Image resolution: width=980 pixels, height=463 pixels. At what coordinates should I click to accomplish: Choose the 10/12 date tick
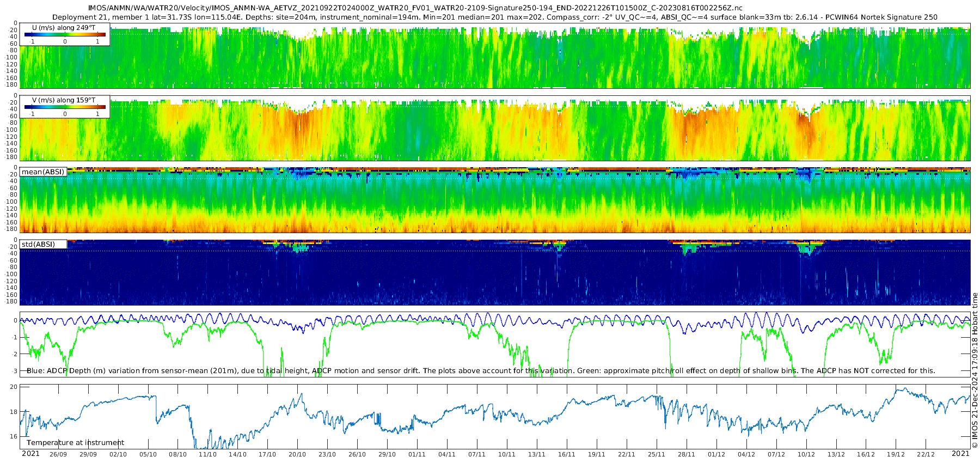[806, 454]
